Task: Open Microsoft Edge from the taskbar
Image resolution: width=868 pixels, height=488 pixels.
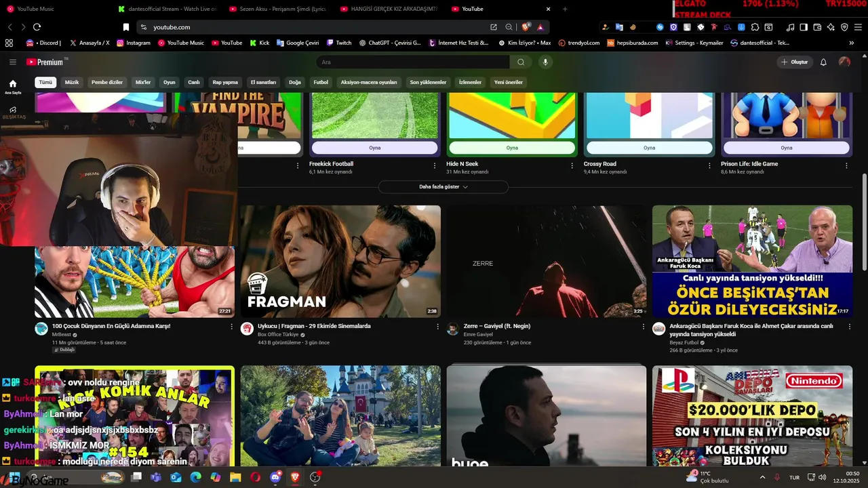Action: (x=195, y=477)
